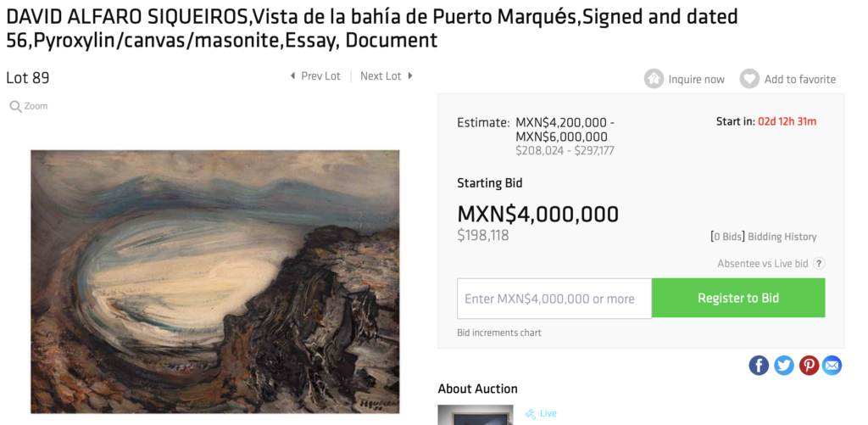Image resolution: width=868 pixels, height=425 pixels.
Task: Open Bid increments chart
Action: click(498, 333)
